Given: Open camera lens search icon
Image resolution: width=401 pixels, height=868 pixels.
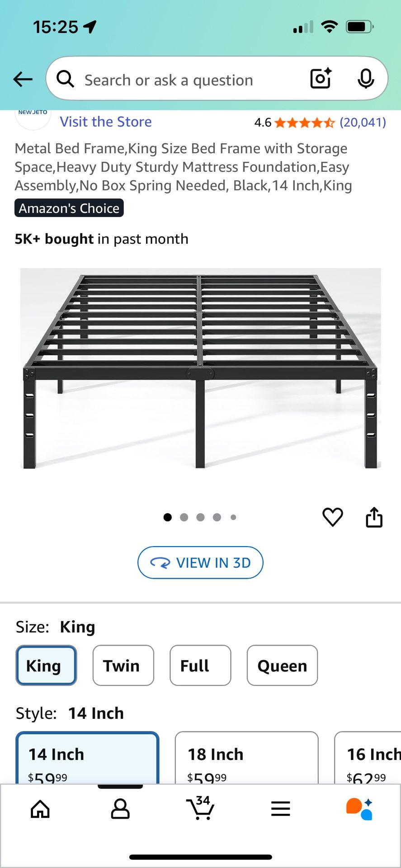Looking at the screenshot, I should (x=321, y=79).
